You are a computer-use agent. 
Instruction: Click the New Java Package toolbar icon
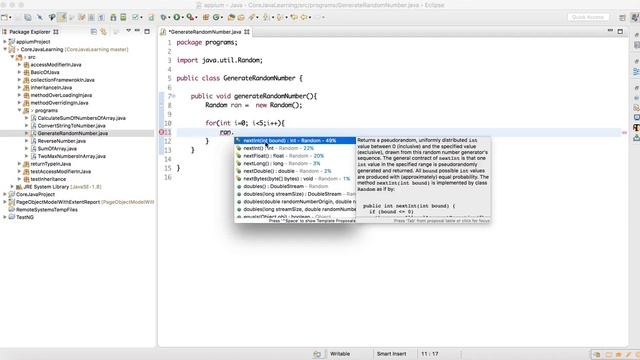pyautogui.click(x=206, y=17)
